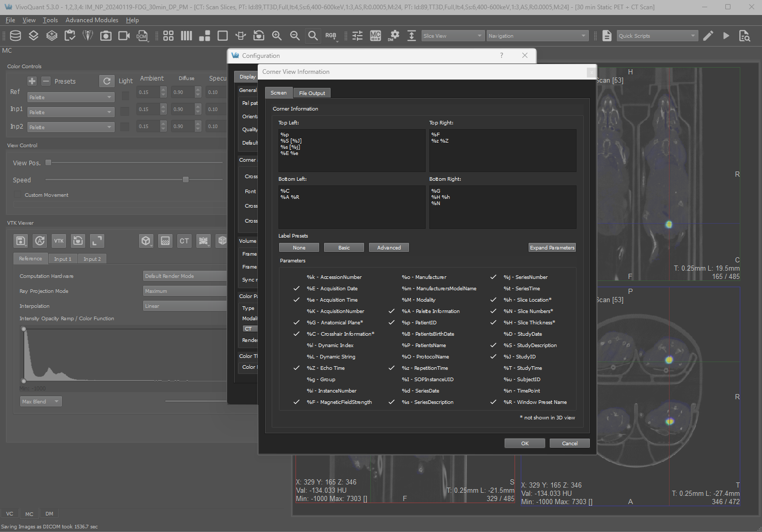The image size is (762, 532).
Task: Open the RGB color mode icon
Action: point(331,36)
